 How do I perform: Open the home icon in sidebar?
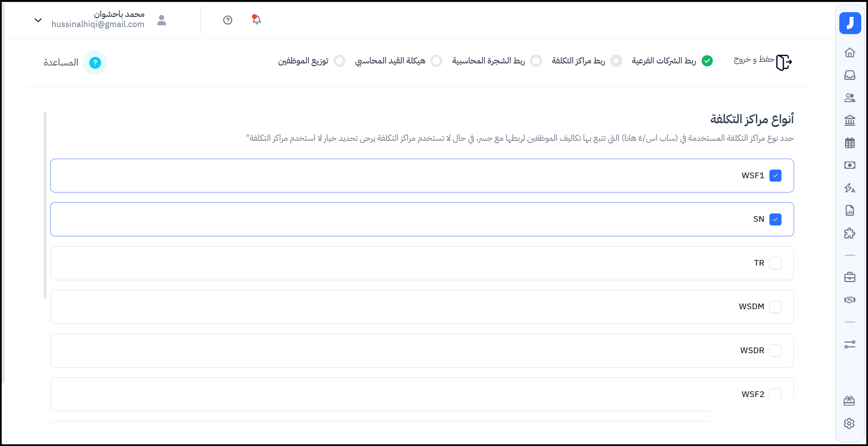coord(849,53)
